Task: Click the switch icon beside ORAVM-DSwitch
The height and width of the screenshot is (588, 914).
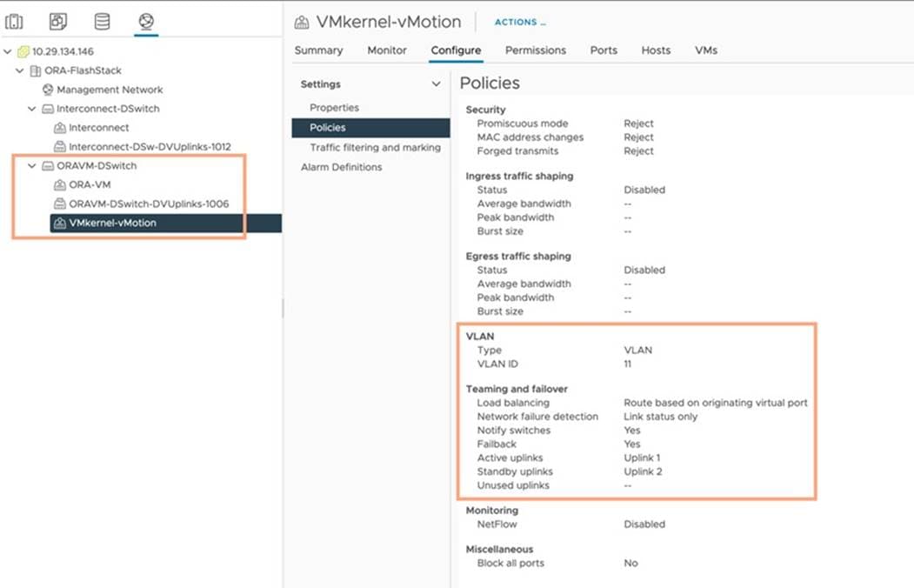Action: coord(48,166)
